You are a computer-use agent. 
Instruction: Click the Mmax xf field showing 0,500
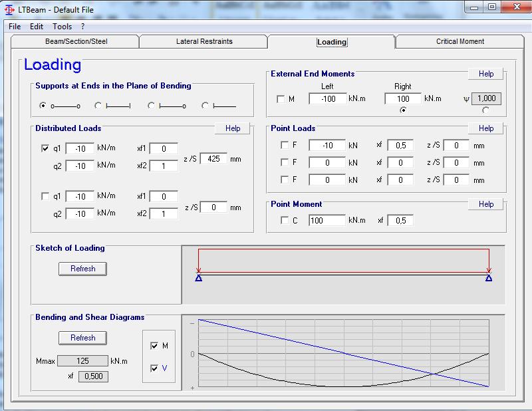coord(93,376)
